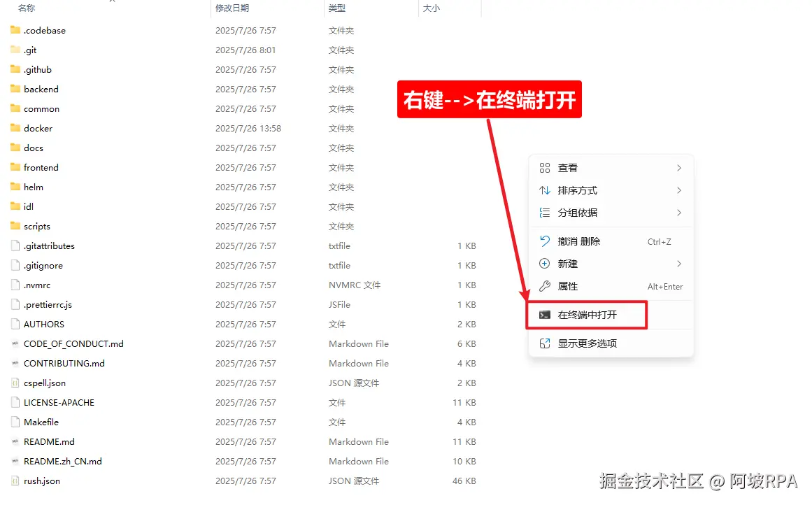The height and width of the screenshot is (505, 812).
Task: Select 撤消 删除 in the context menu
Action: tap(611, 241)
